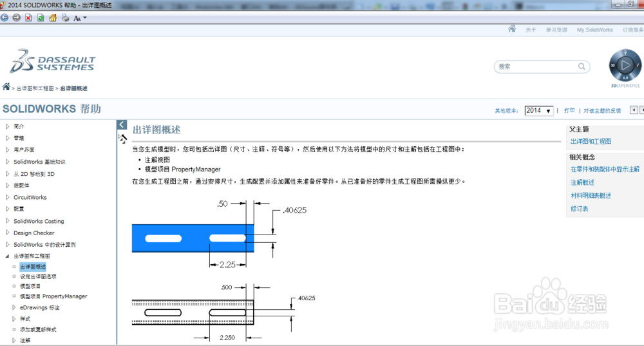Expand the eDrawings 标注 node

(x=14, y=307)
